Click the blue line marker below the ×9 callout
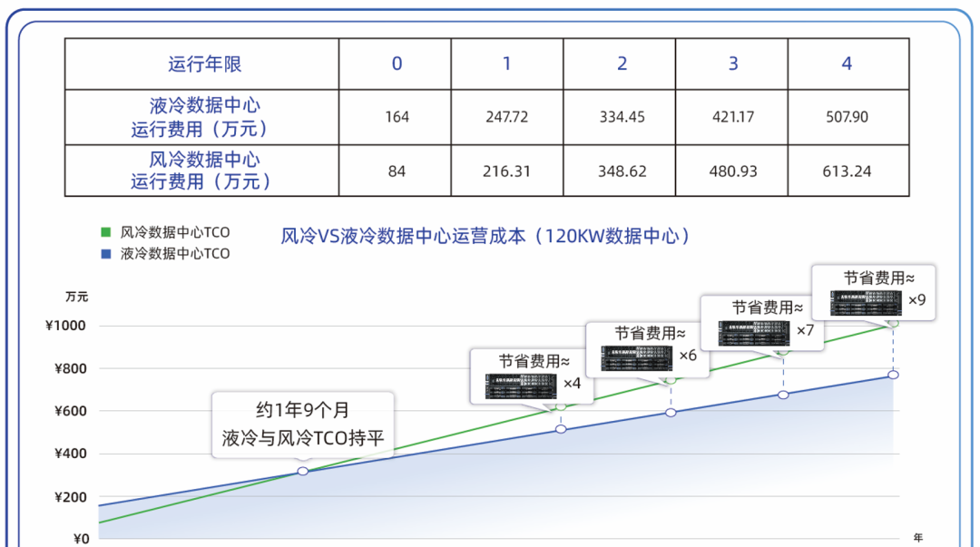 tap(893, 375)
